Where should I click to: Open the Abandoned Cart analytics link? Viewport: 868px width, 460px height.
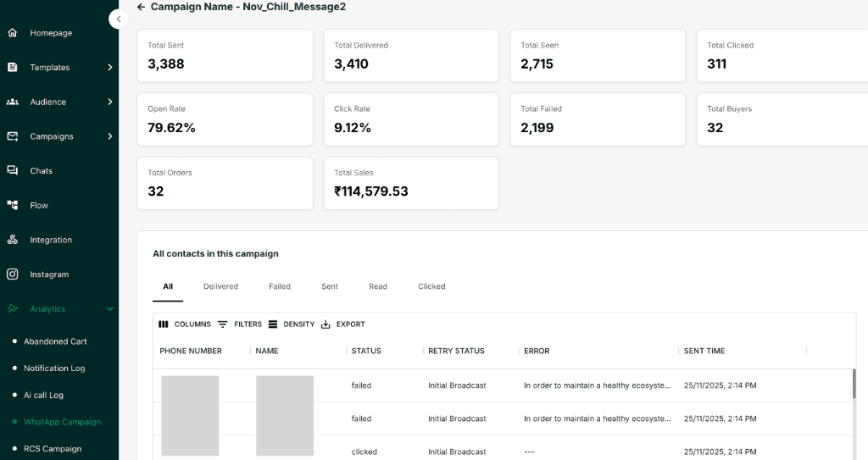pos(55,341)
